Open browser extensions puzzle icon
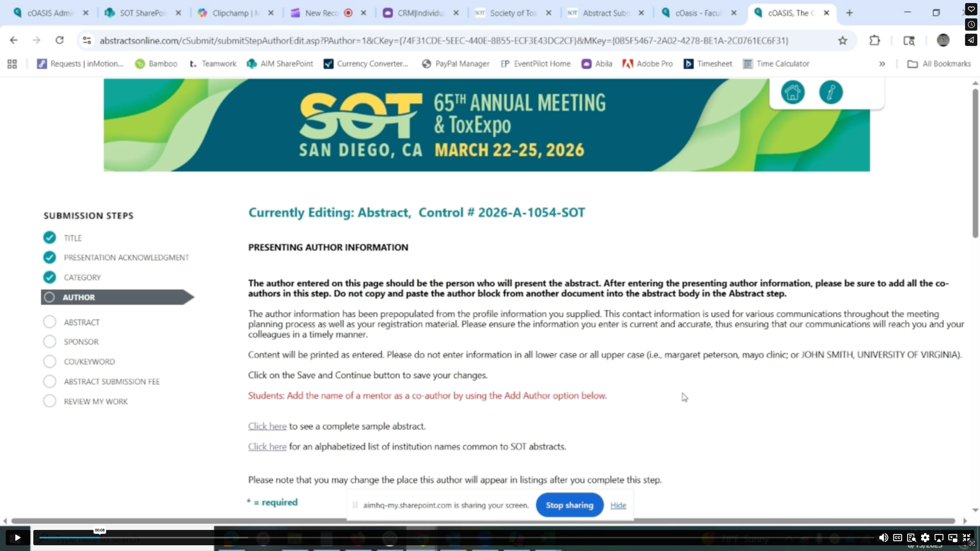The height and width of the screenshot is (551, 980). (874, 41)
